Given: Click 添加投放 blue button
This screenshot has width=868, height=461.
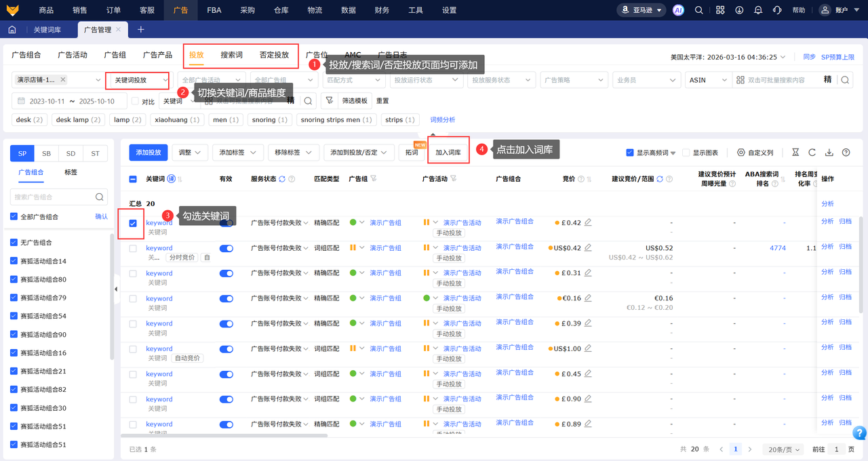Looking at the screenshot, I should [149, 153].
